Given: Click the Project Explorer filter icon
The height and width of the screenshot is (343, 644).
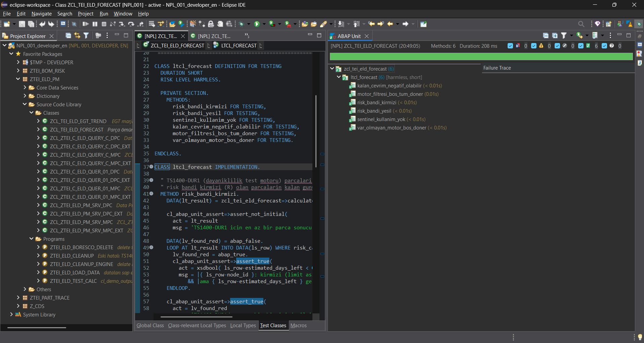Looking at the screenshot, I should click(x=86, y=35).
